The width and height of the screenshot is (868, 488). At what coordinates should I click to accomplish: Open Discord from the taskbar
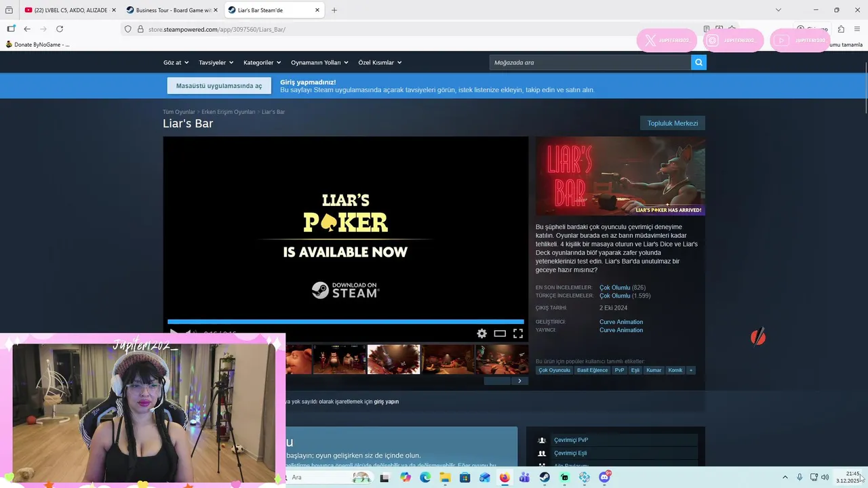pos(604,477)
